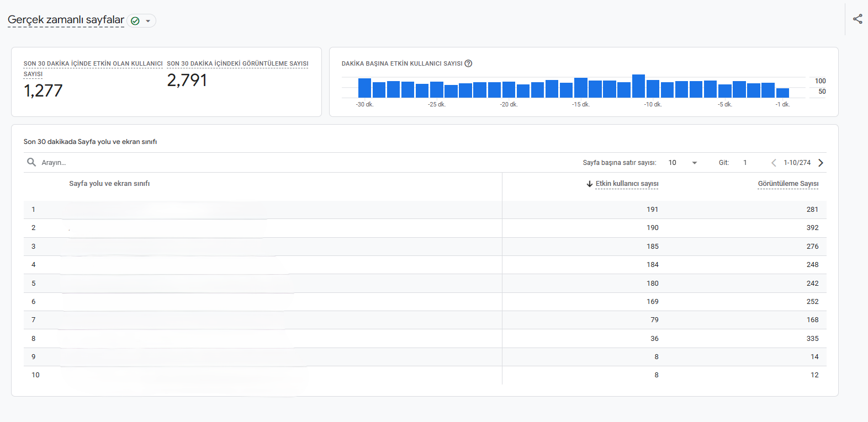
Task: Click Son 30 dakikada Sayfa yolu table title
Action: tap(90, 142)
